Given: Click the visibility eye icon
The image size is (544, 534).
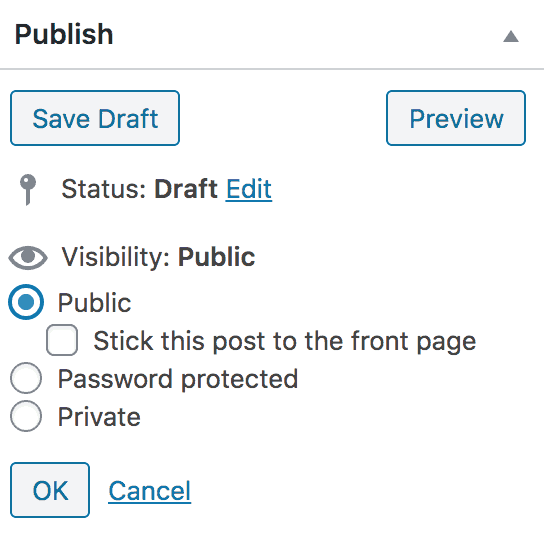Looking at the screenshot, I should 28,257.
